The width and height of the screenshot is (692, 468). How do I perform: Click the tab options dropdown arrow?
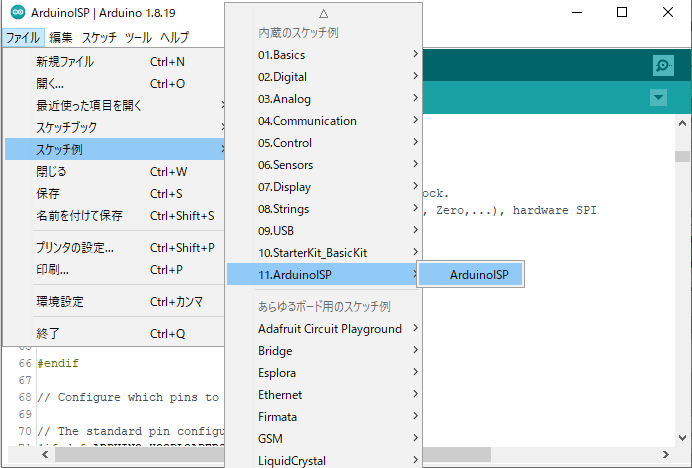658,97
